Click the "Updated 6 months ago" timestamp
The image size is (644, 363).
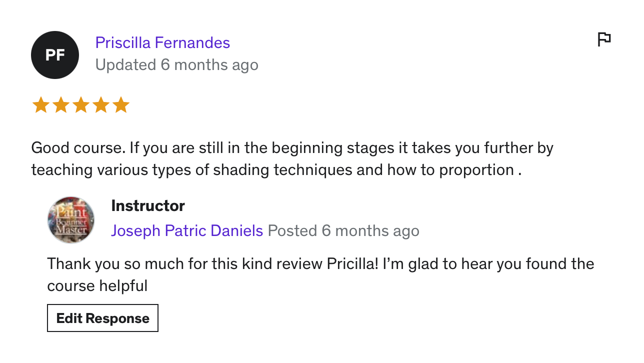pos(176,65)
